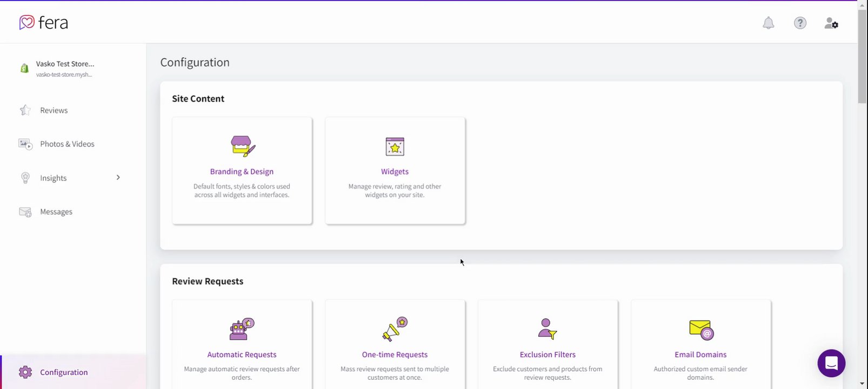Open the account settings user icon

coord(831,23)
